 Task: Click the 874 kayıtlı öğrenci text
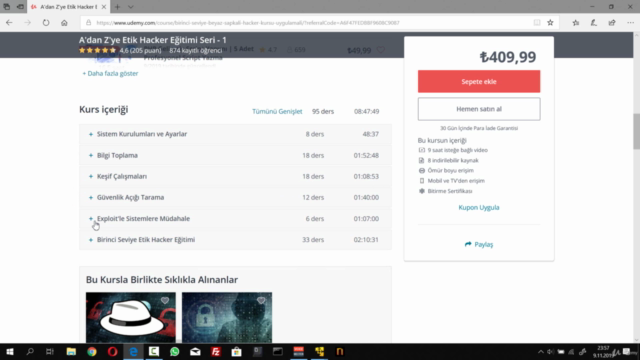click(x=196, y=50)
